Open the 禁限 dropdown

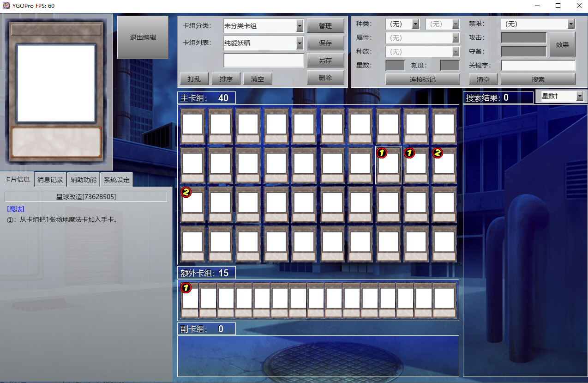538,24
